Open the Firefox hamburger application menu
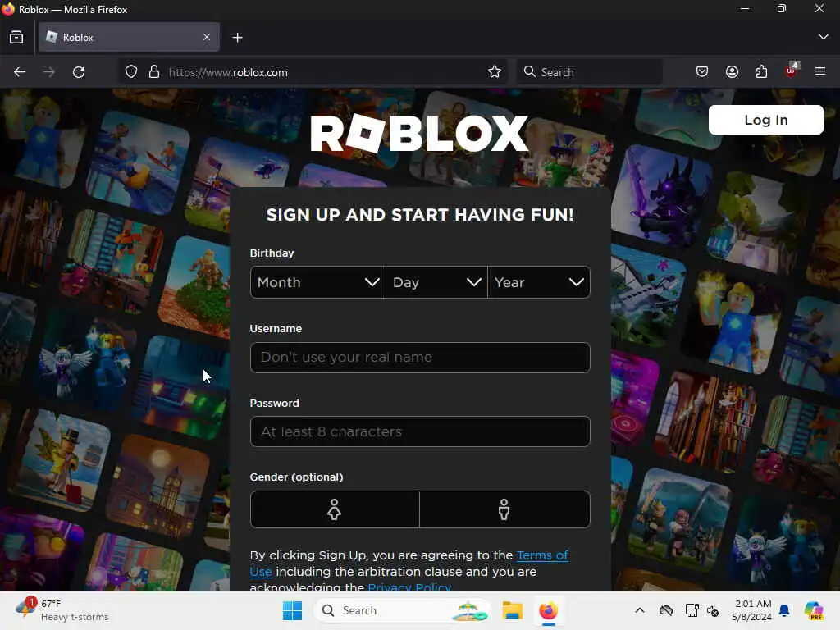 820,71
